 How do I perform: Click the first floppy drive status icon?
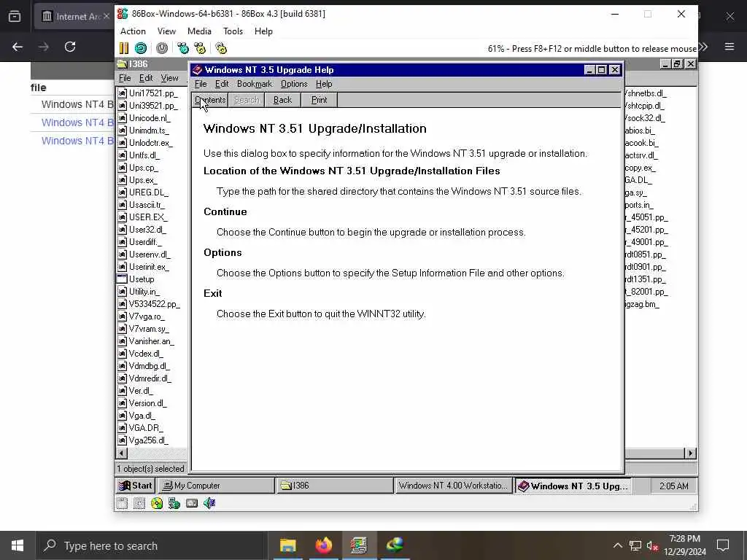[122, 503]
